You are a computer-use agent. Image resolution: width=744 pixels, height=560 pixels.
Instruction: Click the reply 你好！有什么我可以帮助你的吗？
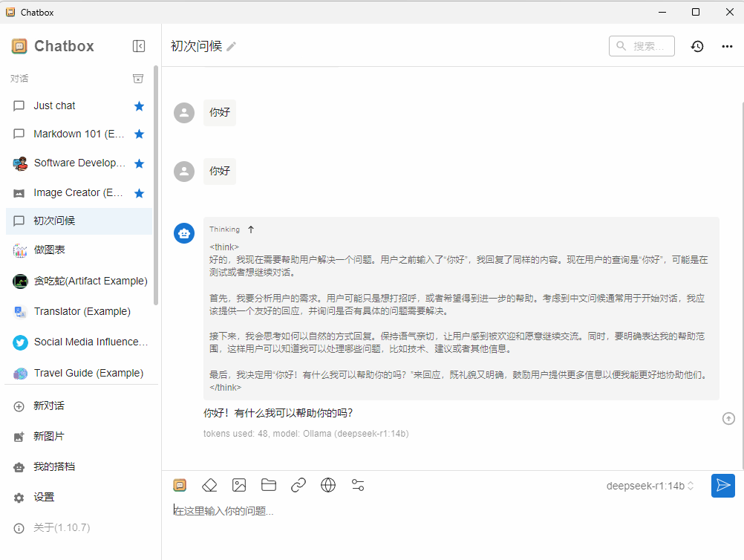coord(278,414)
